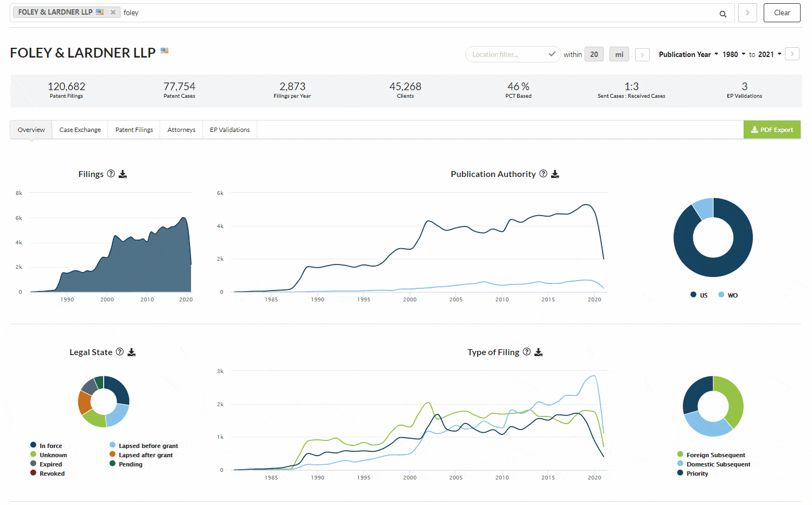Open the Attorneys tab
The height and width of the screenshot is (505, 812).
pyautogui.click(x=181, y=130)
